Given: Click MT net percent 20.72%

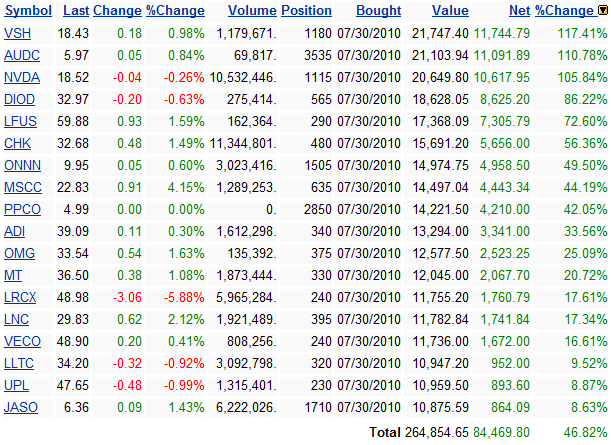Looking at the screenshot, I should click(x=585, y=275).
